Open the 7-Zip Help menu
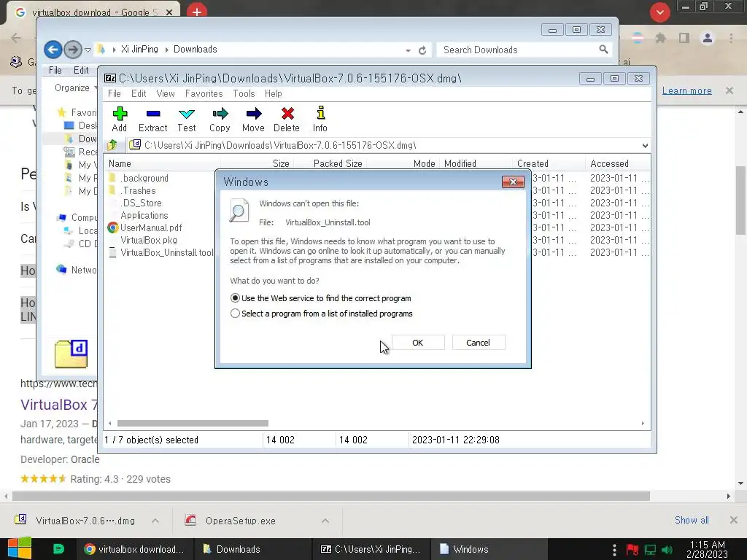 [x=274, y=94]
